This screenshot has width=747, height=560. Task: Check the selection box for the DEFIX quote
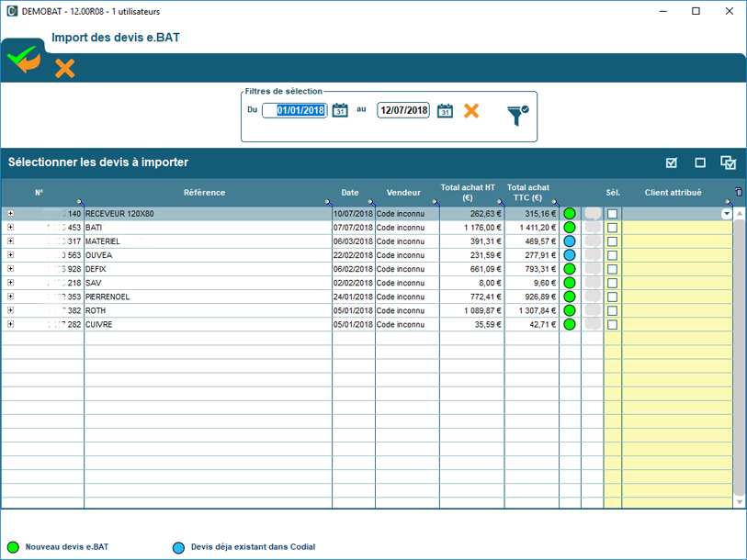pyautogui.click(x=612, y=269)
